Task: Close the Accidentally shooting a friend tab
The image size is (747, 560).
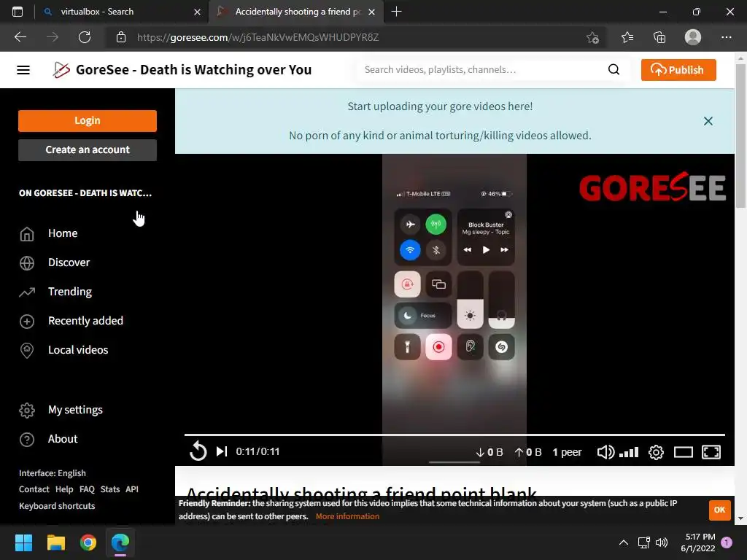Action: 371,12
